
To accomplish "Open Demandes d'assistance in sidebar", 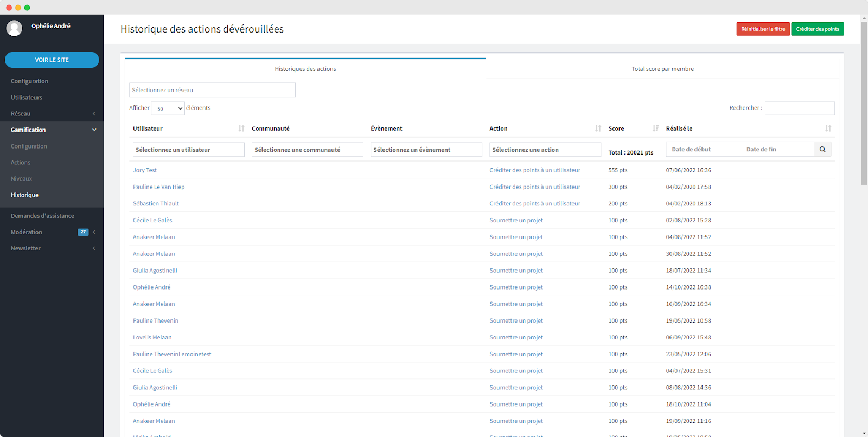I will coord(42,216).
